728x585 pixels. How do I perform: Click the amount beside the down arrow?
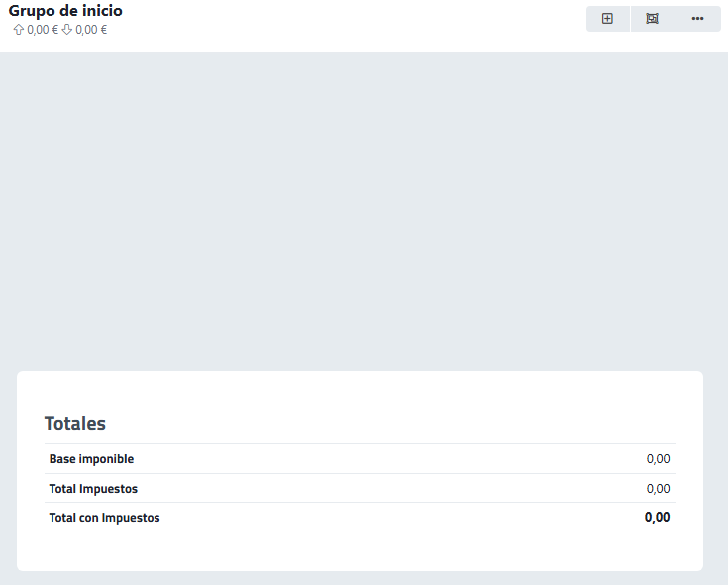point(91,30)
